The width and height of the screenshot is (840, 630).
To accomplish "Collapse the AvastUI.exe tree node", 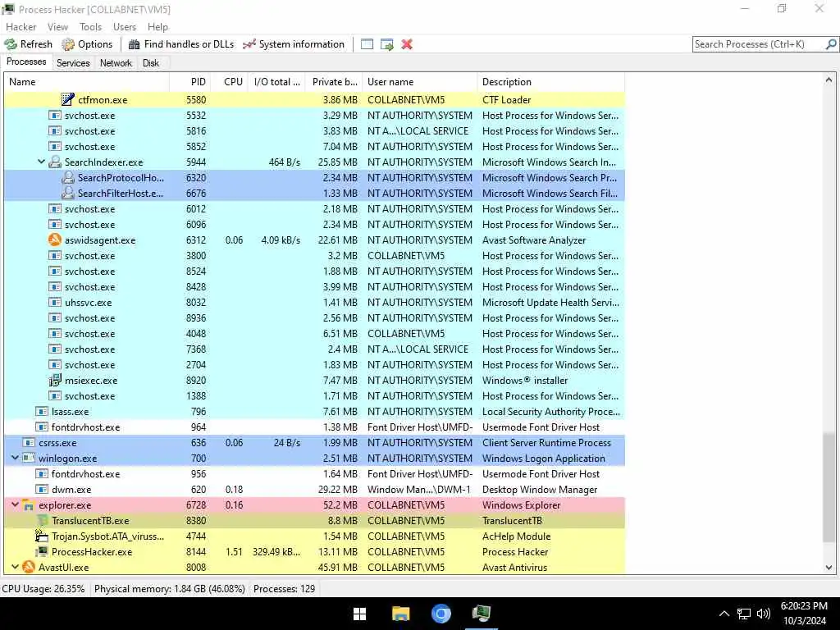I will pyautogui.click(x=15, y=567).
